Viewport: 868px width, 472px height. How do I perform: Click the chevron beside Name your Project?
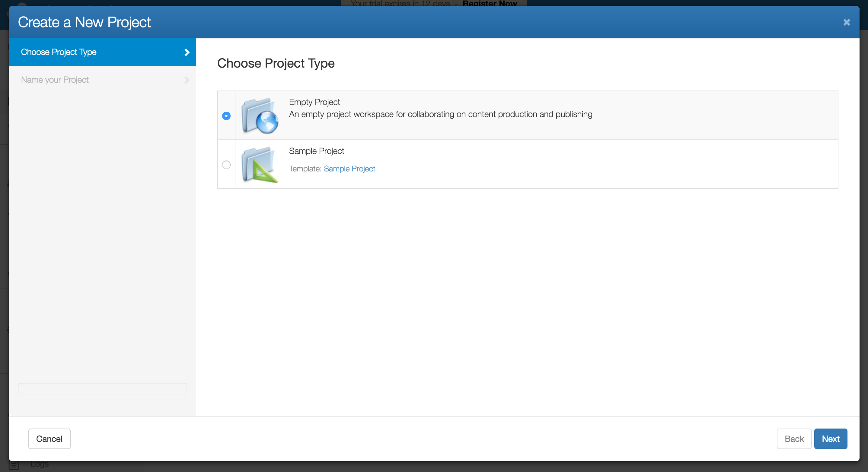187,80
